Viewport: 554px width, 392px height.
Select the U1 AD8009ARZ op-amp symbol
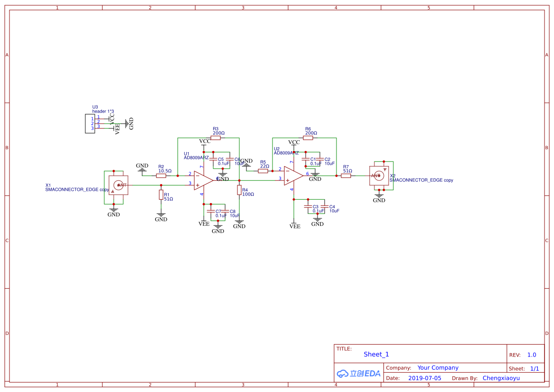(203, 180)
